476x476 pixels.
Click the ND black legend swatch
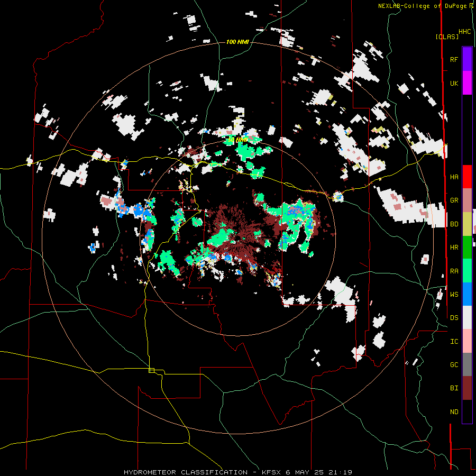467,411
